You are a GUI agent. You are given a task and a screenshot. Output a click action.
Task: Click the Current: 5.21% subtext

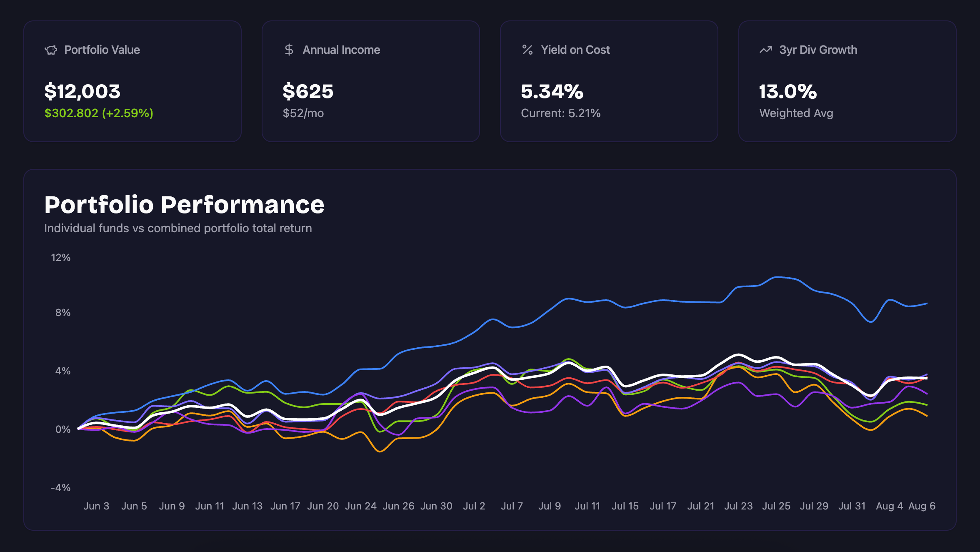pyautogui.click(x=560, y=113)
